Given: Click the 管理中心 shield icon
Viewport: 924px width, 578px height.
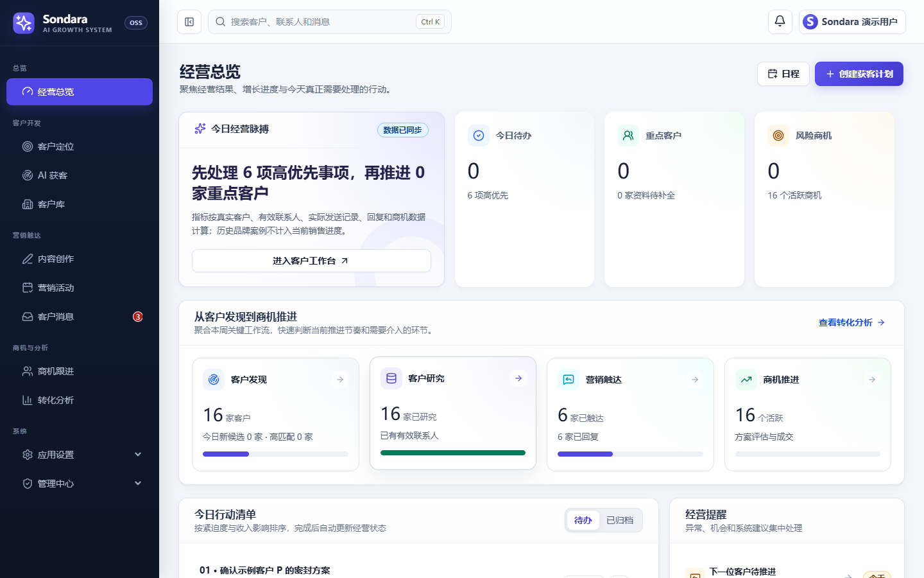Looking at the screenshot, I should (x=28, y=484).
